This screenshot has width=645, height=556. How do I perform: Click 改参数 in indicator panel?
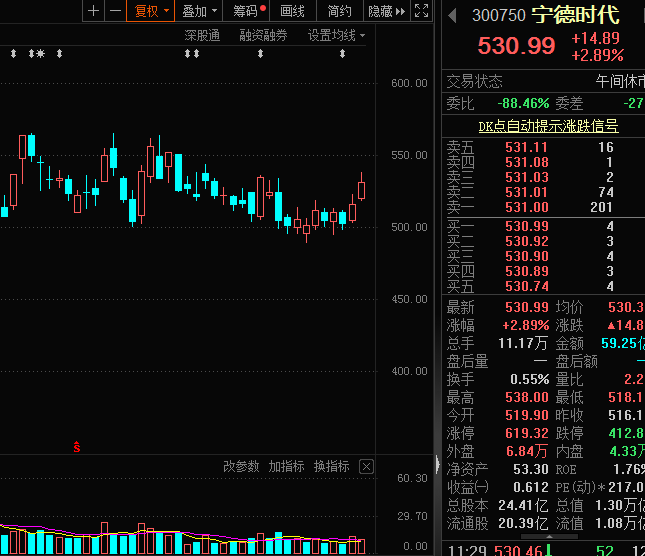pyautogui.click(x=241, y=466)
